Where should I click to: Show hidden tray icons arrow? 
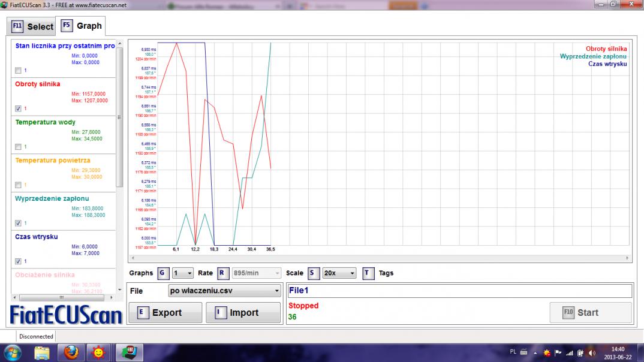point(535,353)
